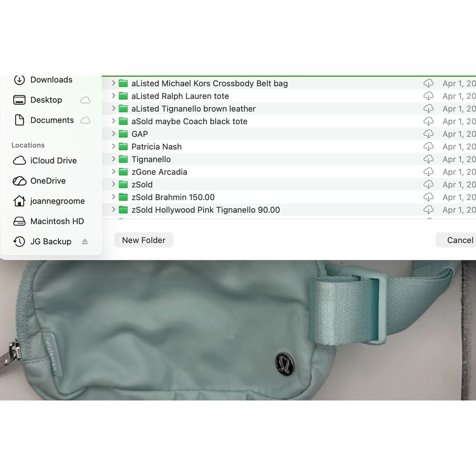Viewport: 476px width, 476px height.
Task: Select OneDrive location
Action: (39, 181)
